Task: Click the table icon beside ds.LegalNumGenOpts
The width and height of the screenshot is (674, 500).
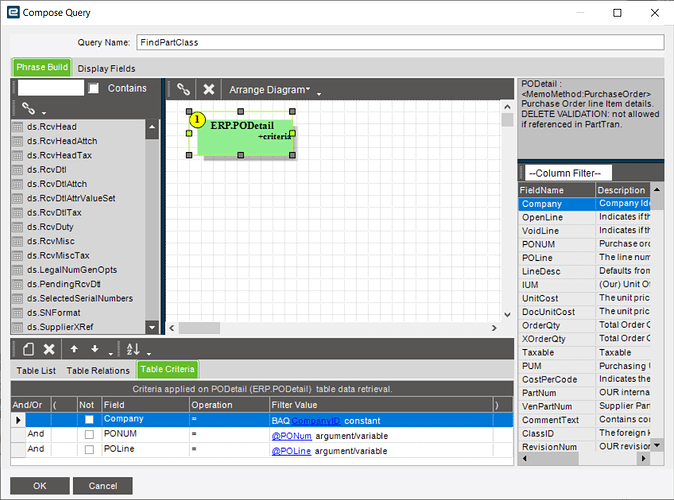Action: pos(17,270)
